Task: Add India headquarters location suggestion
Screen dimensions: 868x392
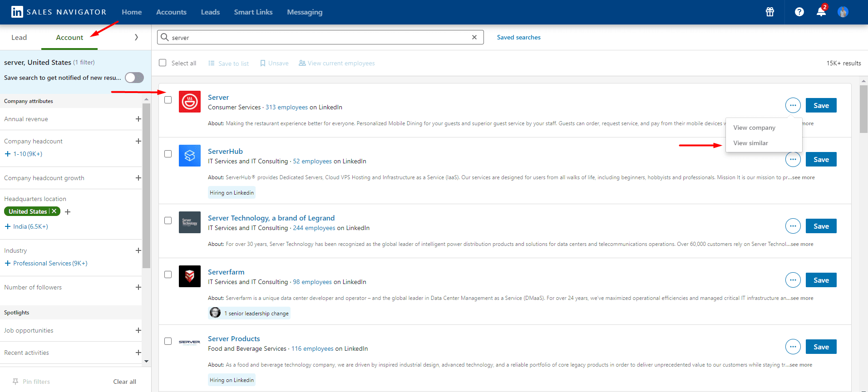Action: [x=26, y=226]
